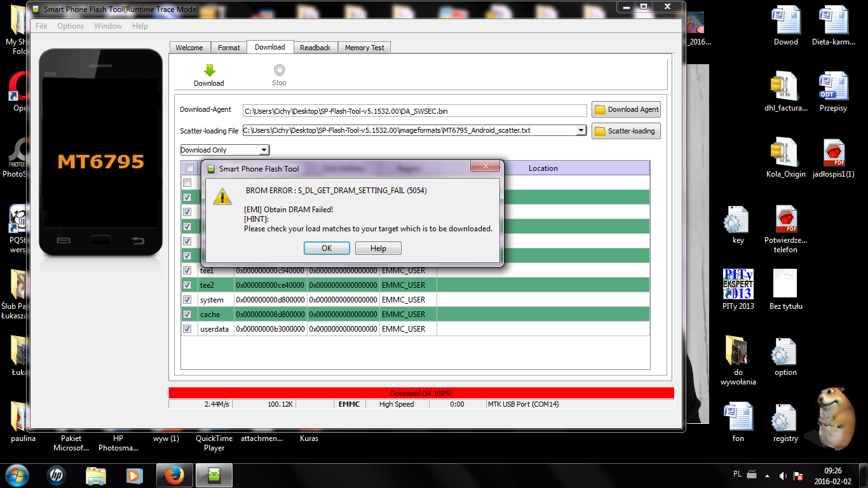Open the registry desktop file icon
Screen dimensions: 868x488
(785, 421)
